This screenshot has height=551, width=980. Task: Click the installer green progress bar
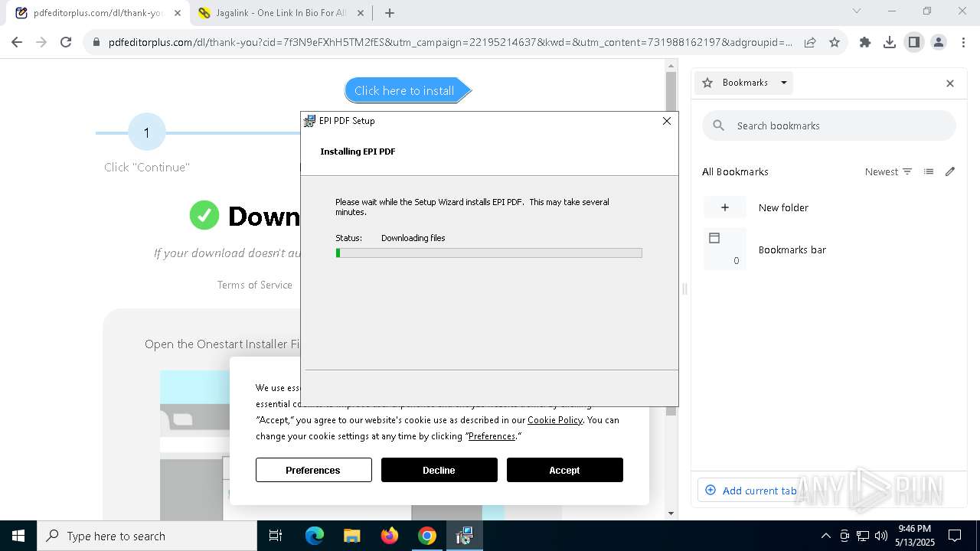[488, 253]
